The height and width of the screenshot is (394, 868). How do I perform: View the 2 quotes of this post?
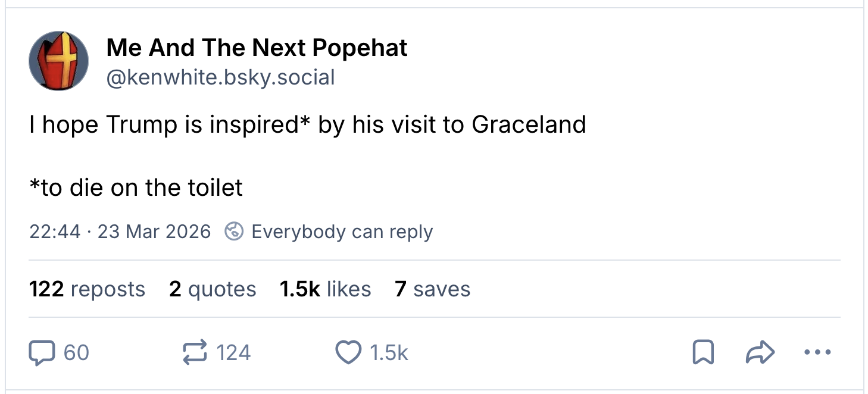point(213,289)
